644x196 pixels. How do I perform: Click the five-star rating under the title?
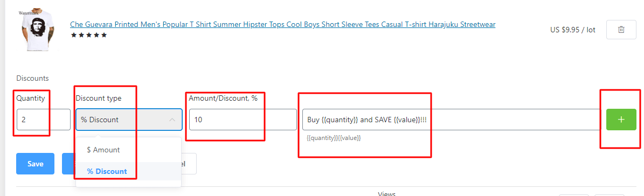tap(89, 35)
